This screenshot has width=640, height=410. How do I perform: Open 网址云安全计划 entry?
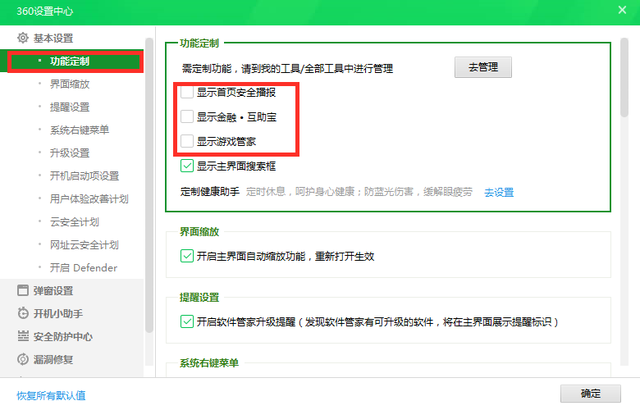(x=84, y=245)
